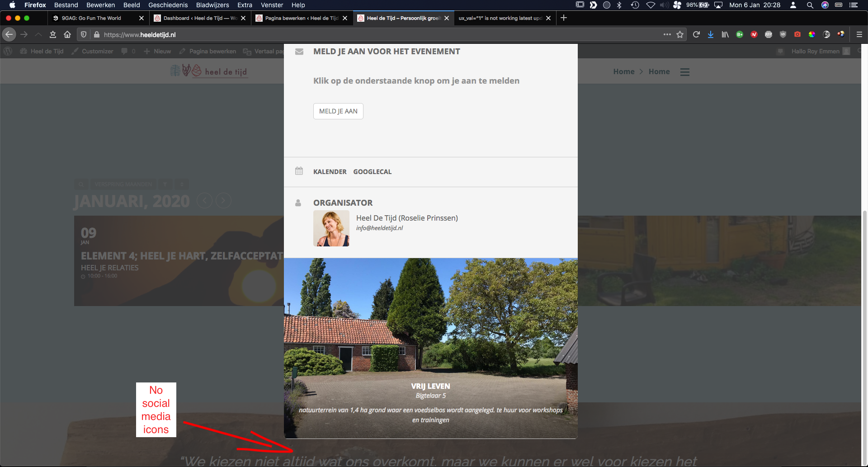Click the organisator profile photo
The height and width of the screenshot is (467, 868).
click(331, 228)
